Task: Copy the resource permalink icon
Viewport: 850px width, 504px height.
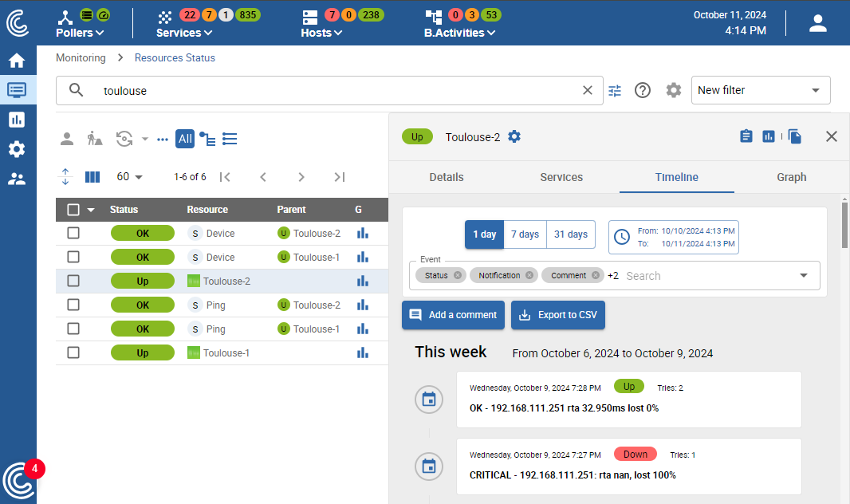Action: point(795,136)
